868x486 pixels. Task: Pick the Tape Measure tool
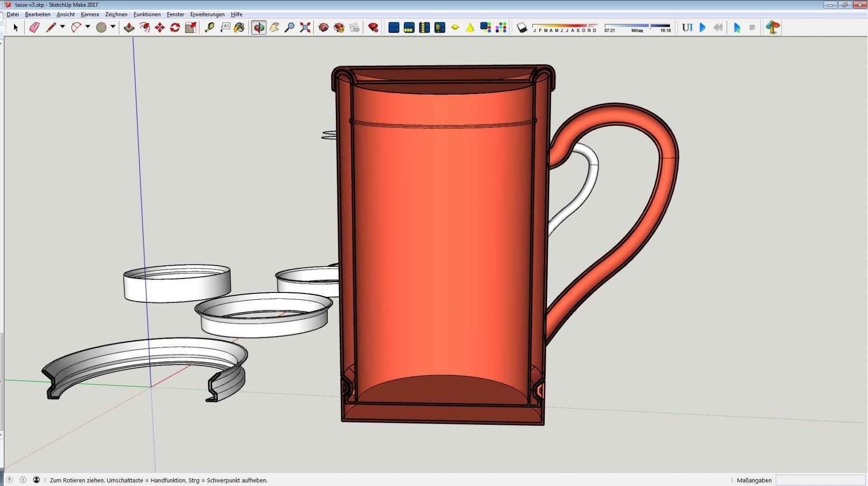pos(209,28)
